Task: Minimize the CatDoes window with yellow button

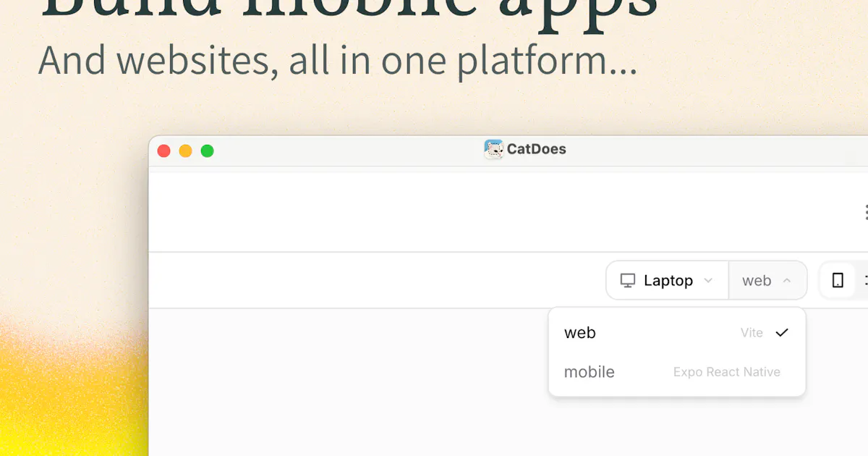Action: pyautogui.click(x=185, y=151)
